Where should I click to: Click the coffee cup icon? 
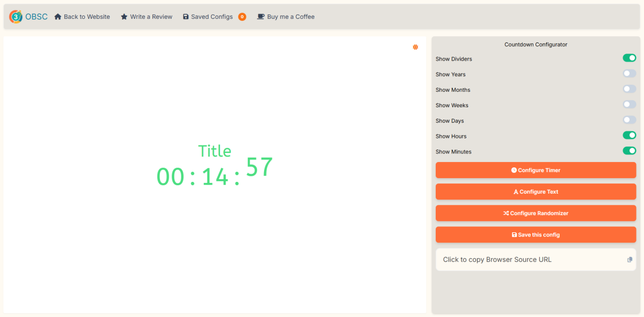261,17
